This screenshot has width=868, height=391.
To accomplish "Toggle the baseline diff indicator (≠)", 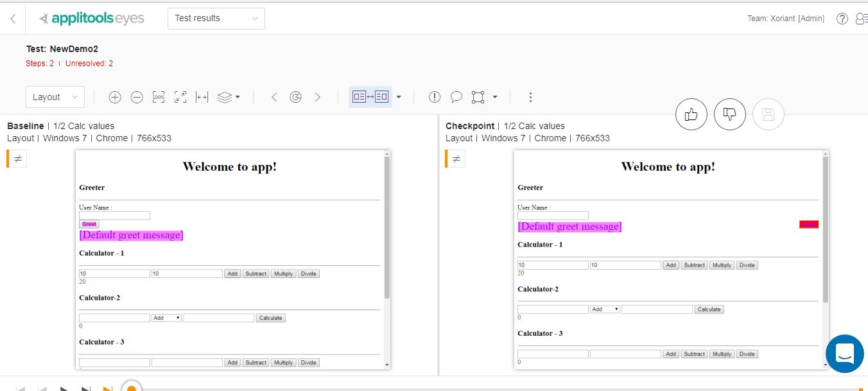I will click(19, 159).
